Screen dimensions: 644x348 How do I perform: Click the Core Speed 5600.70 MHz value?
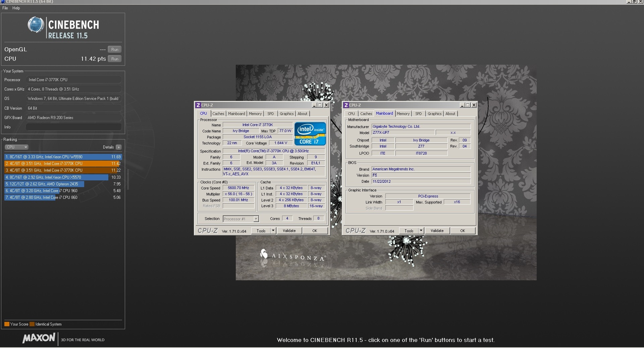click(x=238, y=188)
